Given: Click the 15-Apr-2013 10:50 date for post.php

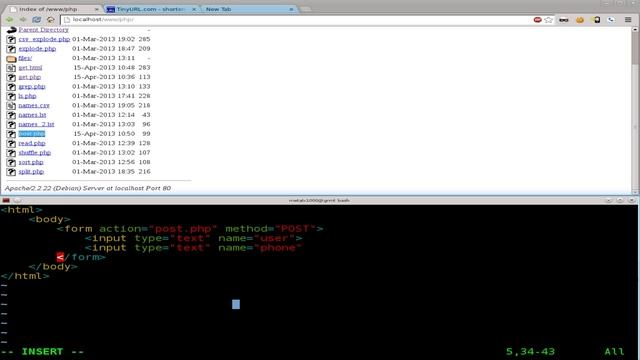Looking at the screenshot, I should pyautogui.click(x=104, y=134).
